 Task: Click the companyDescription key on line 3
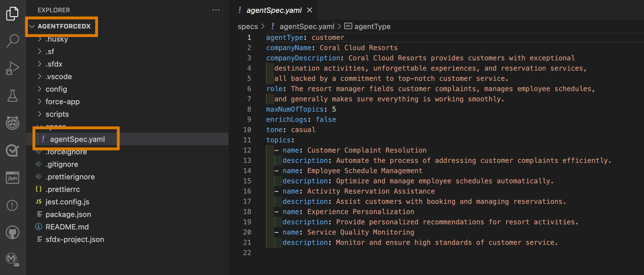(303, 58)
